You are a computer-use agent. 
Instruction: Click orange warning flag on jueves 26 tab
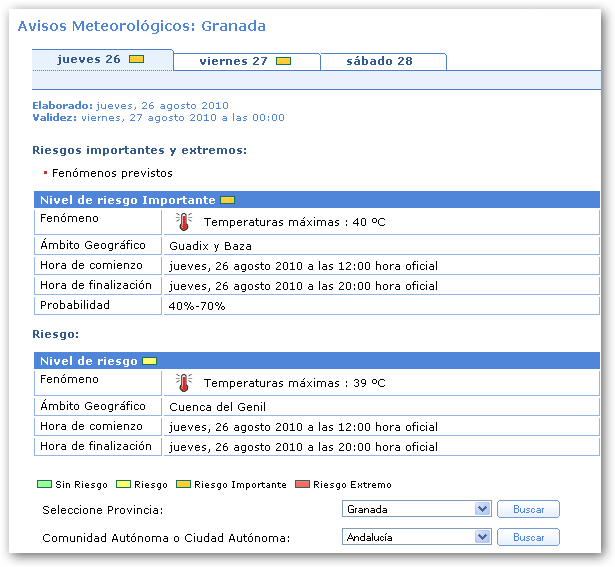[137, 60]
